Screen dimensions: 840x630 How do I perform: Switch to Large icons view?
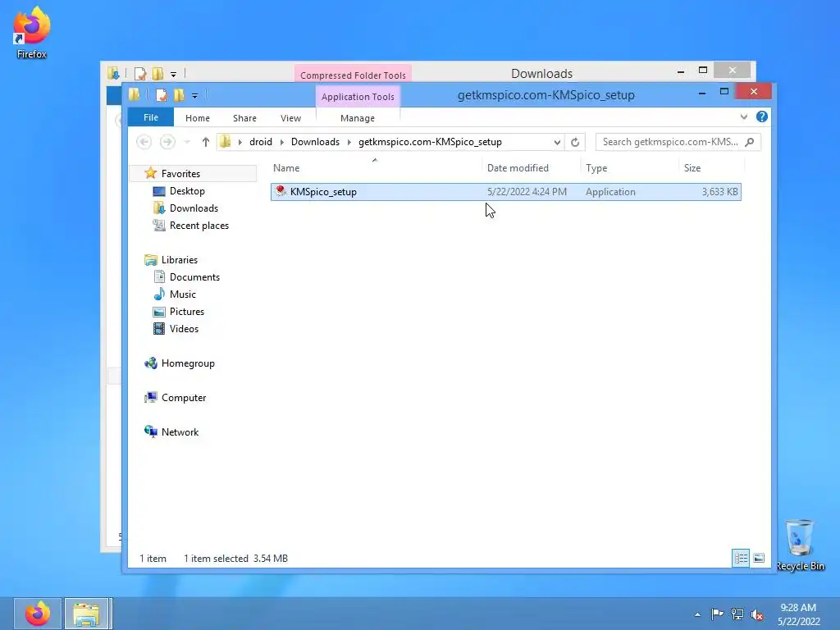pos(759,558)
